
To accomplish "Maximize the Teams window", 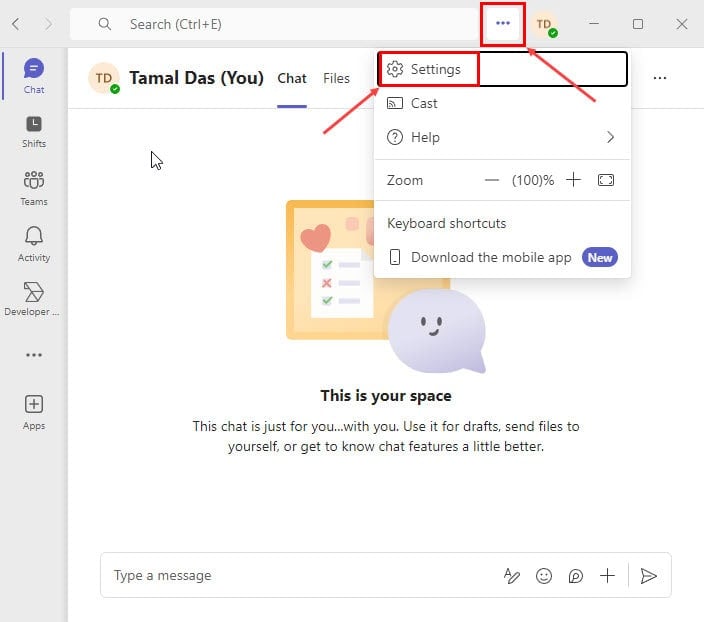I will pos(638,24).
